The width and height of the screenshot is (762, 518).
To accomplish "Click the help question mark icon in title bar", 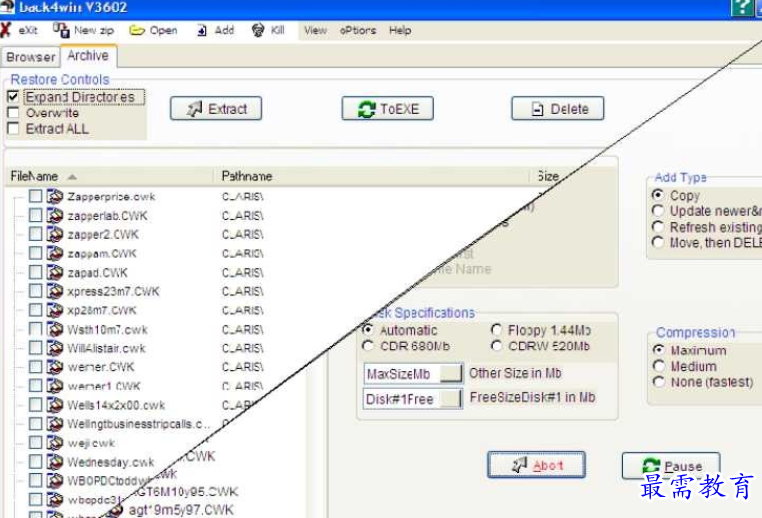I will click(x=742, y=7).
